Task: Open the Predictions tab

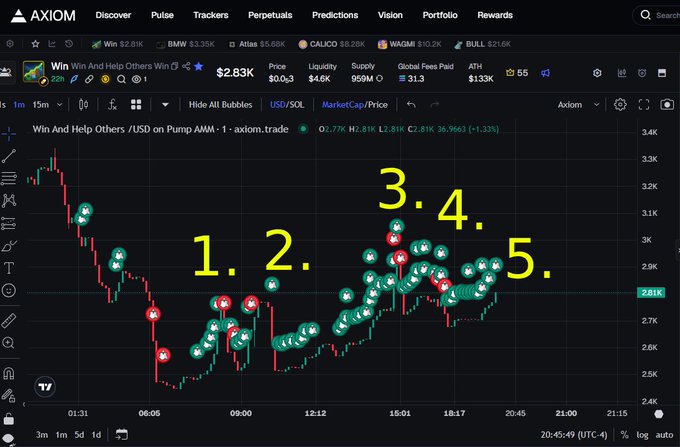Action: pos(335,15)
